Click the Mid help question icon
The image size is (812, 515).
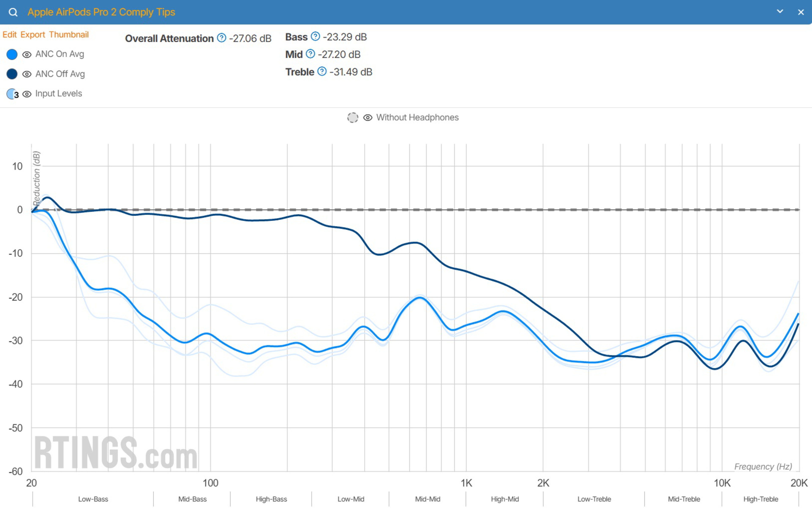coord(310,54)
